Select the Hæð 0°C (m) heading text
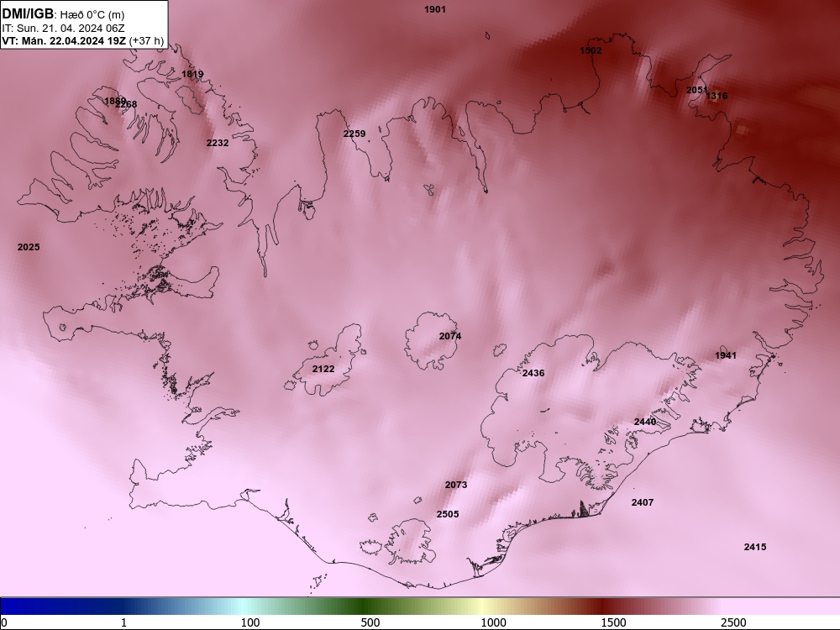This screenshot has height=630, width=840. click(x=92, y=14)
